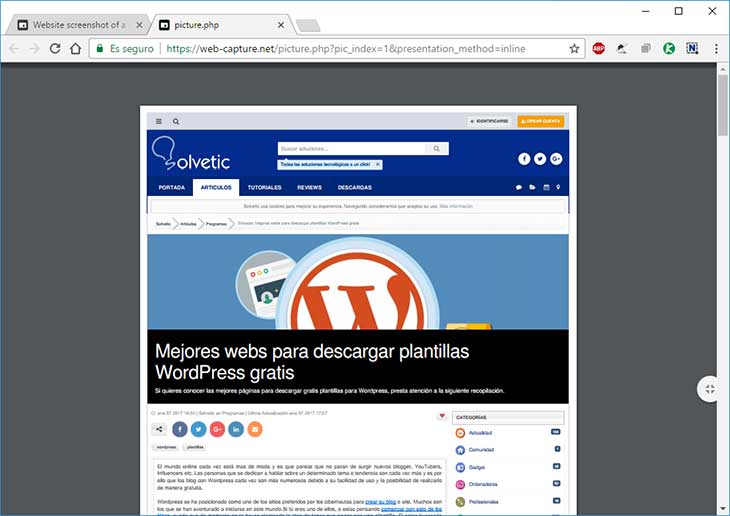Click the calendar icon in nav bar

tap(546, 187)
